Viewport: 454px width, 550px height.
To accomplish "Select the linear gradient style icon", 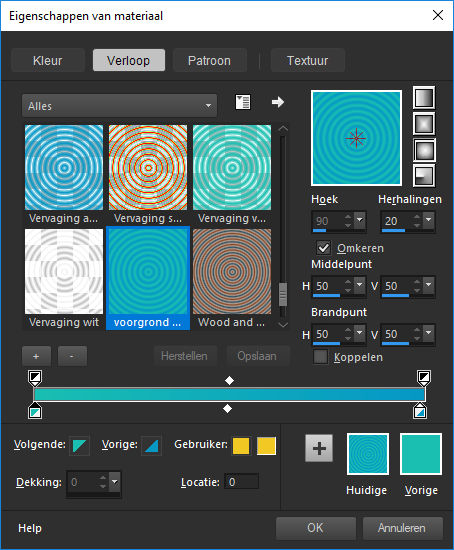I will pos(424,98).
